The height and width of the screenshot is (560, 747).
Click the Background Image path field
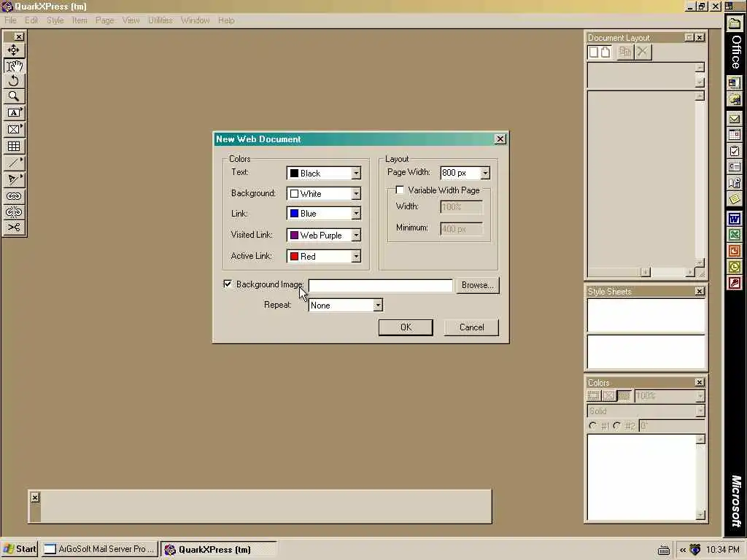381,285
